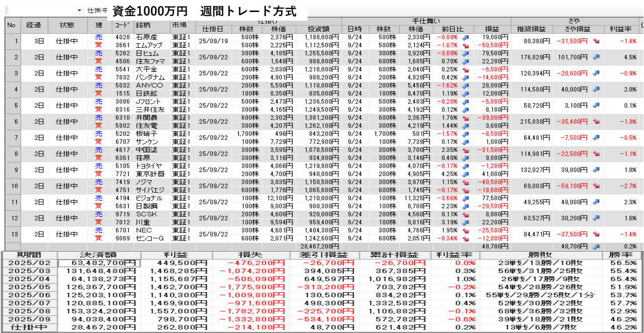Open the top-left combo box dropdown arrow
This screenshot has width=644, height=333.
click(x=79, y=11)
